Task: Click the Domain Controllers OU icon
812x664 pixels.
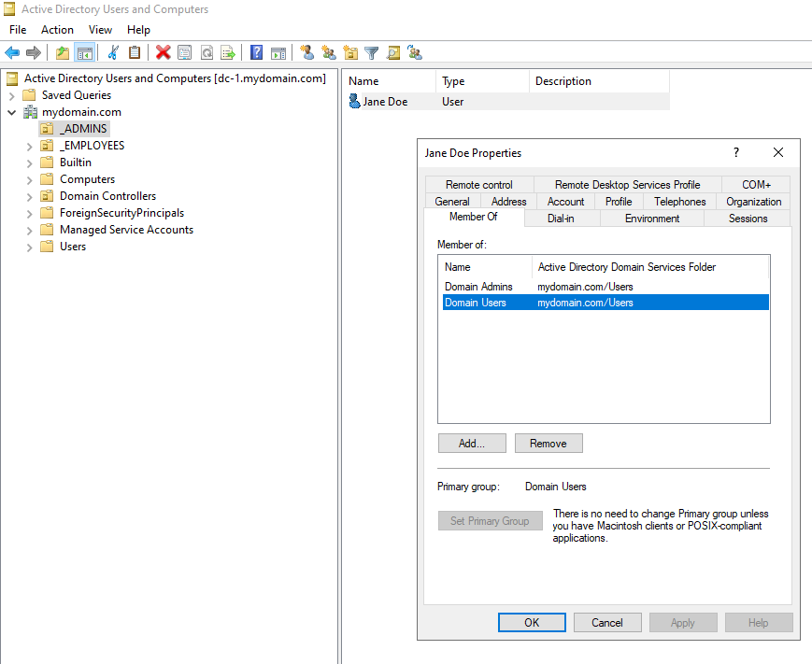Action: click(x=47, y=195)
